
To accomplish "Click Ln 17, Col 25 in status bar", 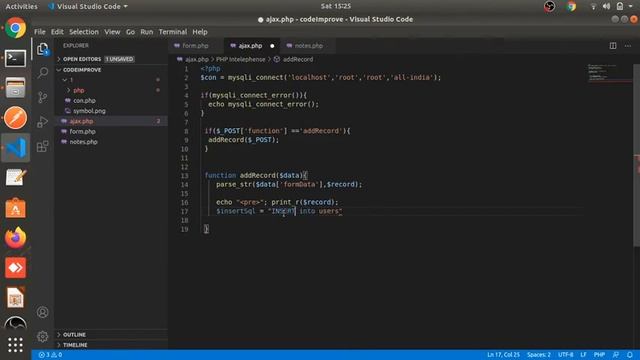I will click(x=503, y=355).
